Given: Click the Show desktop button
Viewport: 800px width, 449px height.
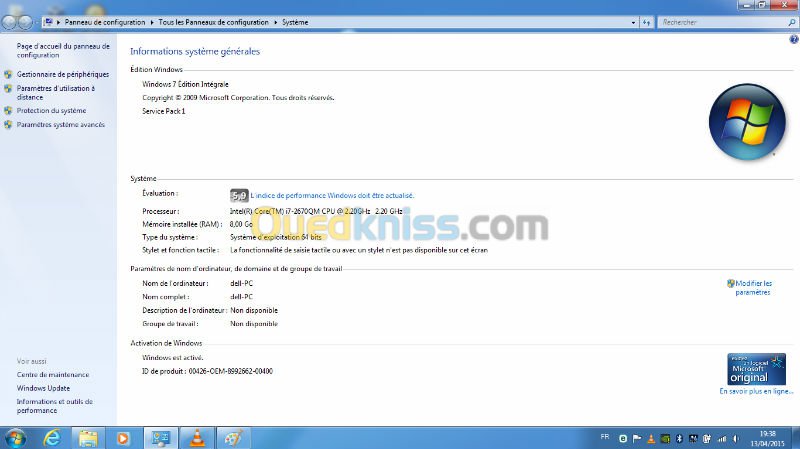Looking at the screenshot, I should [x=795, y=438].
